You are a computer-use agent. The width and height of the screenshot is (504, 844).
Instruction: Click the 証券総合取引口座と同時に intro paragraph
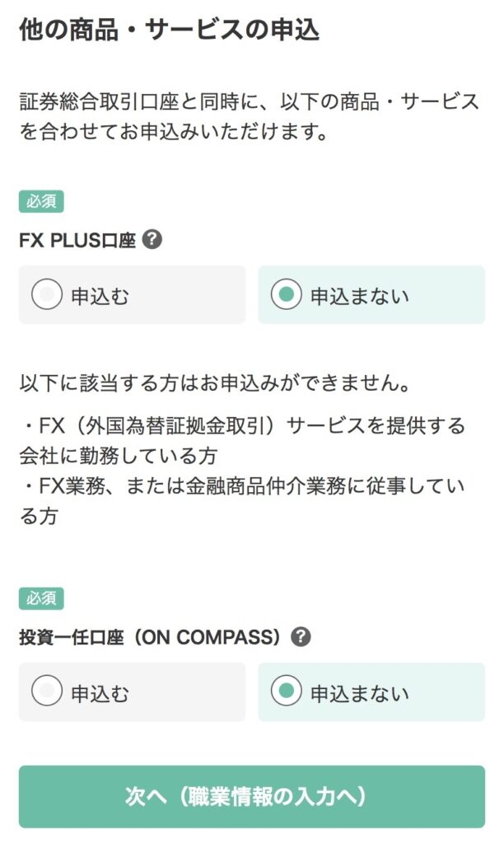coord(249,116)
